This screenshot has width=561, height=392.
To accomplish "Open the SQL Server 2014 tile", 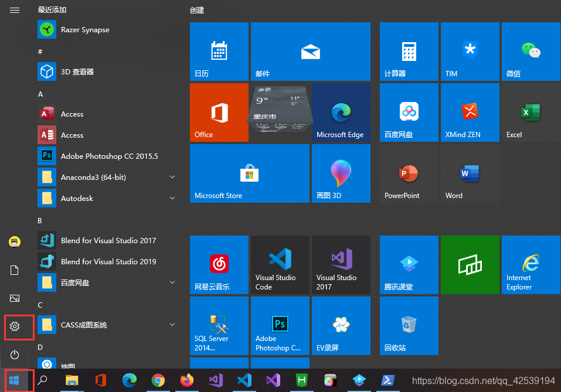I will click(x=219, y=326).
